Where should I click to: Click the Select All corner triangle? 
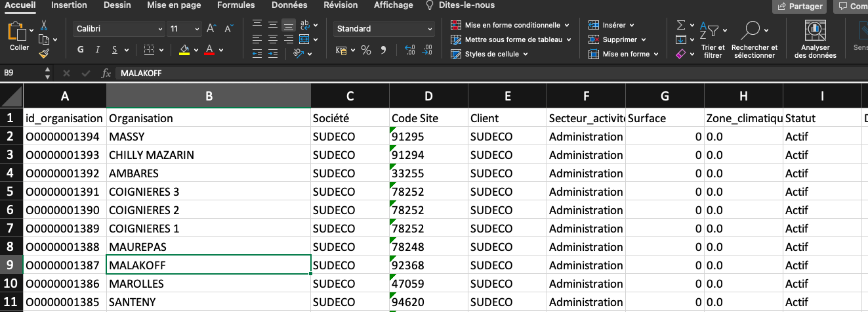[x=11, y=96]
